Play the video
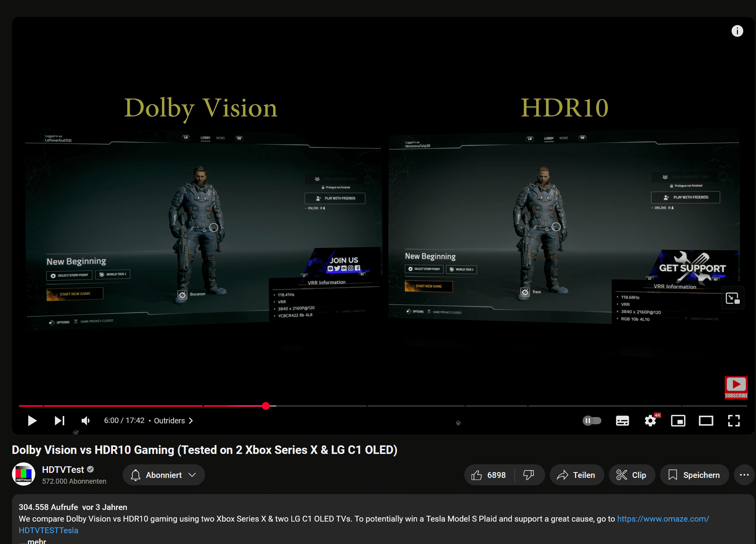Screen dimensions: 756x544 tap(32, 421)
